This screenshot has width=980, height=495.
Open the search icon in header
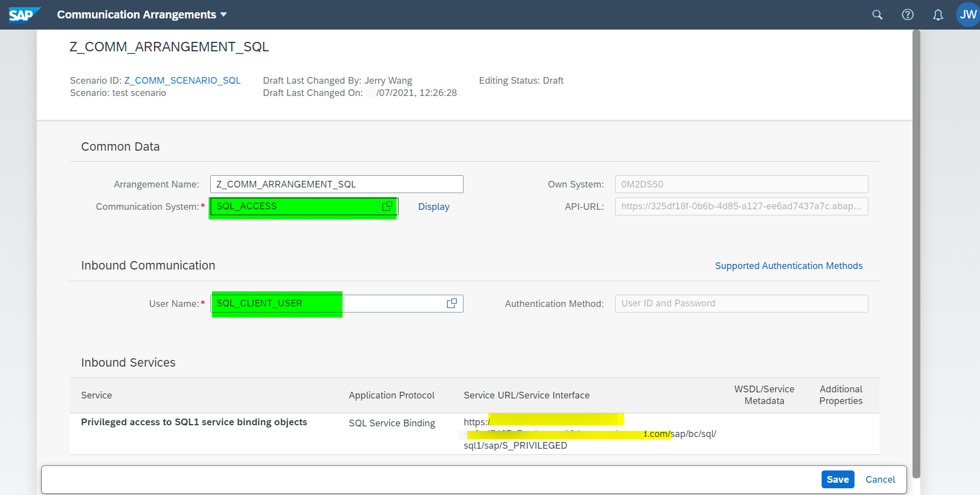(877, 15)
